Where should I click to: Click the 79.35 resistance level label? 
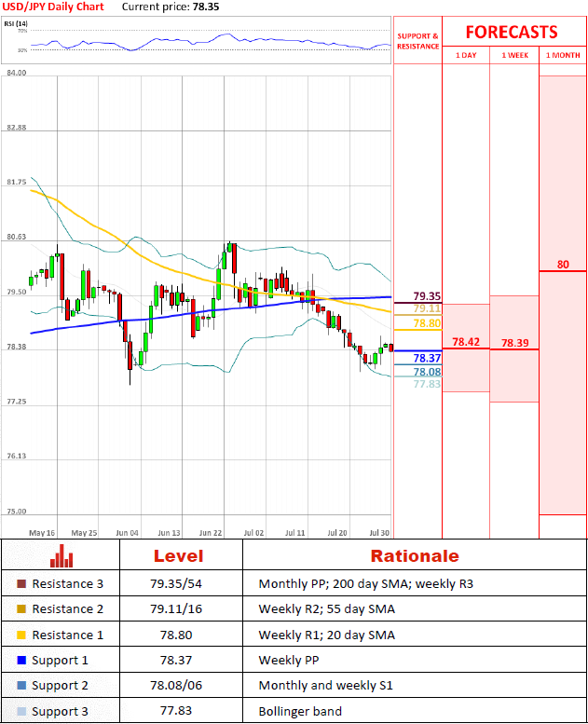point(427,296)
